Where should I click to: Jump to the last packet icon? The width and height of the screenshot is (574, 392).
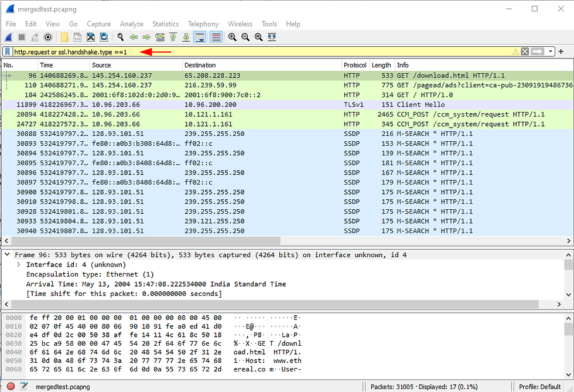[x=186, y=37]
